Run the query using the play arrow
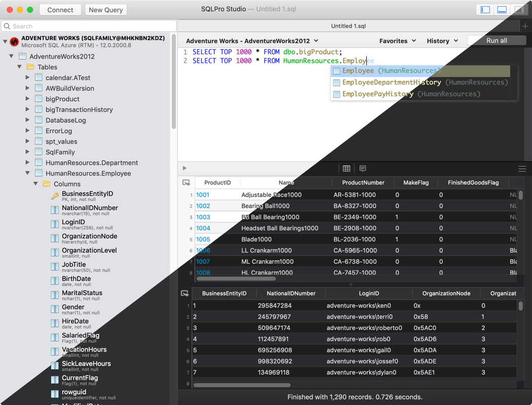The image size is (532, 405). pos(184,168)
